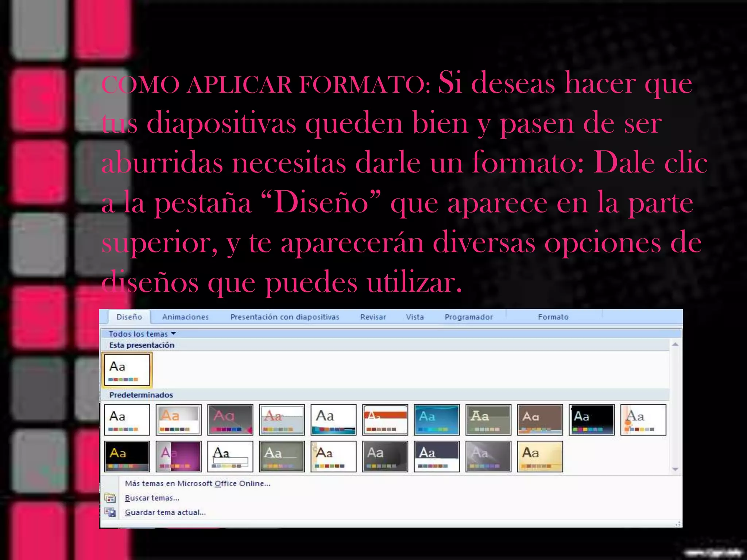Click the Buscar temas folder icon
747x560 pixels.
click(x=110, y=498)
